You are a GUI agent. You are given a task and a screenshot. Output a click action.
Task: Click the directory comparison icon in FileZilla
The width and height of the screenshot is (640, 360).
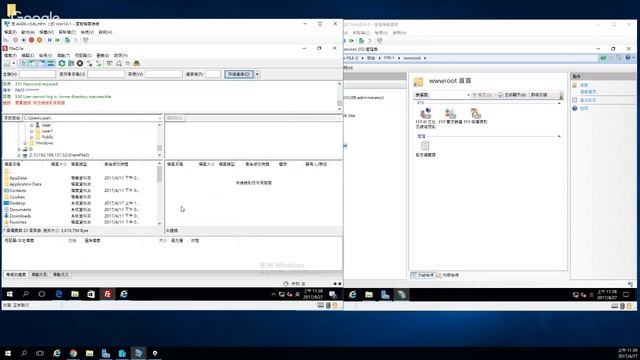point(119,64)
